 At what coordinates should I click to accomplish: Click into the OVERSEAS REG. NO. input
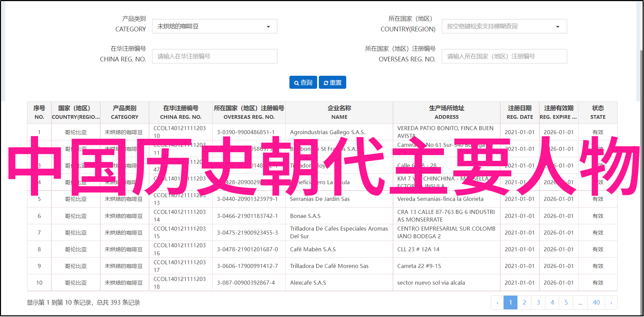(504, 56)
